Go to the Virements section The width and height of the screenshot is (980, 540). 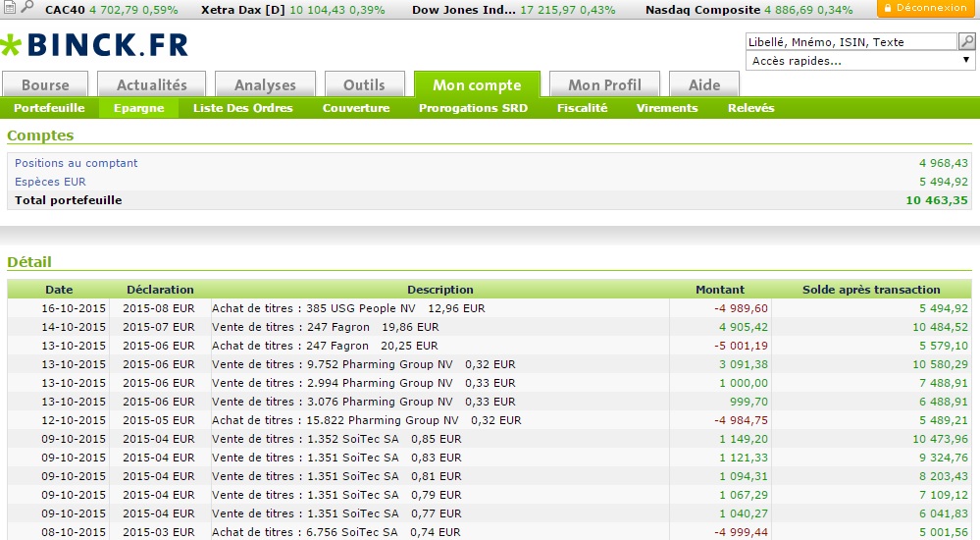(x=667, y=108)
